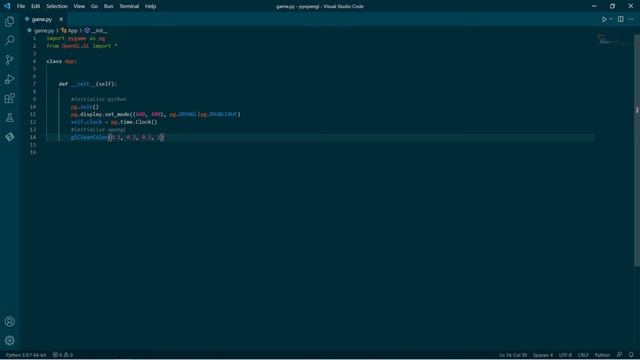Open the run button dropdown arrow

tap(611, 19)
